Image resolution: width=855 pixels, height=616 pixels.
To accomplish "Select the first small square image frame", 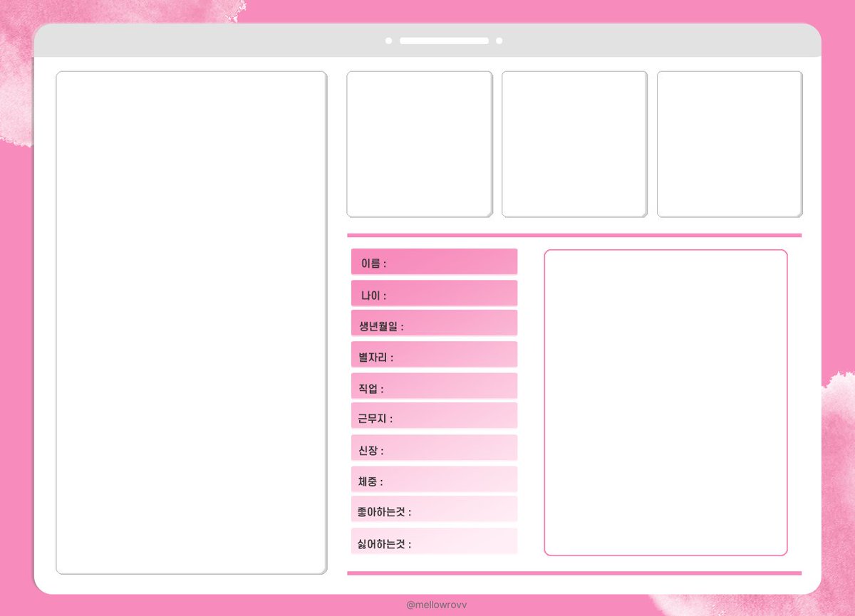I will (419, 144).
